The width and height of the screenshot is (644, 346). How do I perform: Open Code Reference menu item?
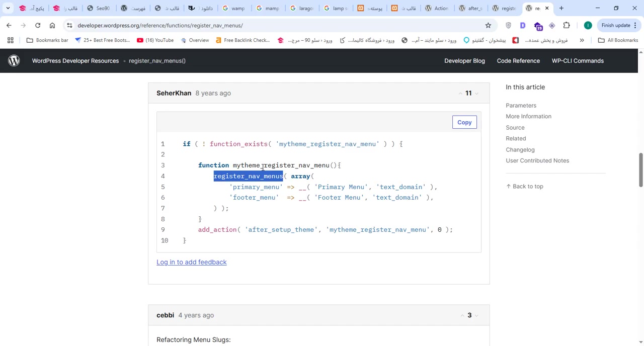click(x=518, y=61)
